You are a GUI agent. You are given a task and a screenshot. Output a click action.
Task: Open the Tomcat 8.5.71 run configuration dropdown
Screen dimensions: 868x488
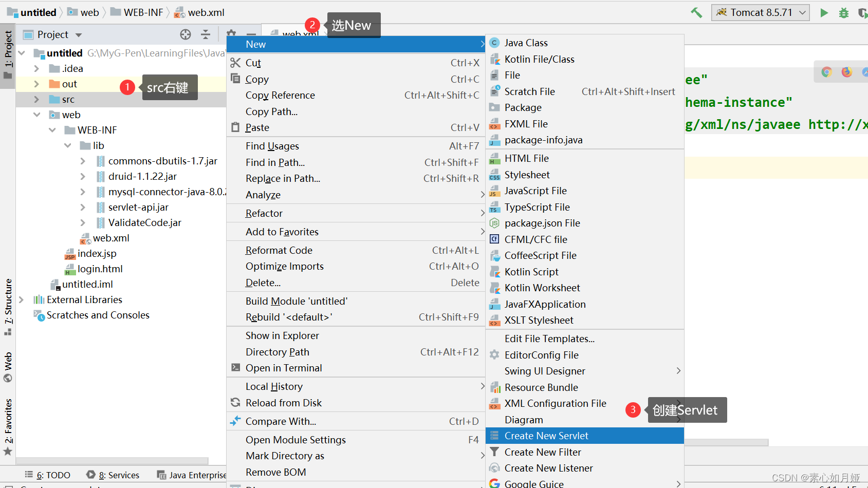pos(761,12)
